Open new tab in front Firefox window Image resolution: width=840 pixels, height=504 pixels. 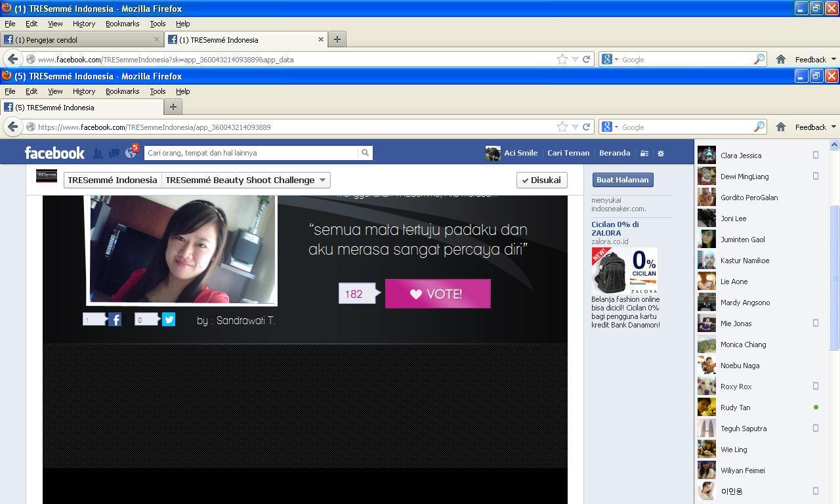(x=173, y=107)
